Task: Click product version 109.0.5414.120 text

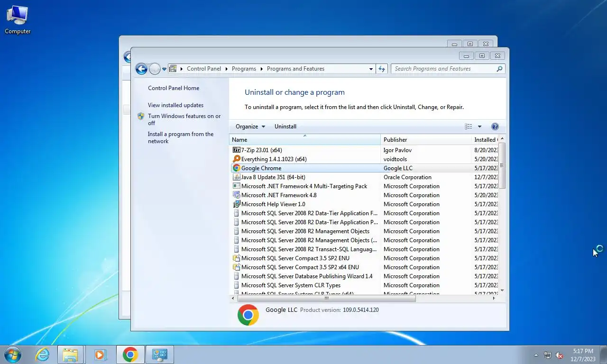Action: click(361, 310)
